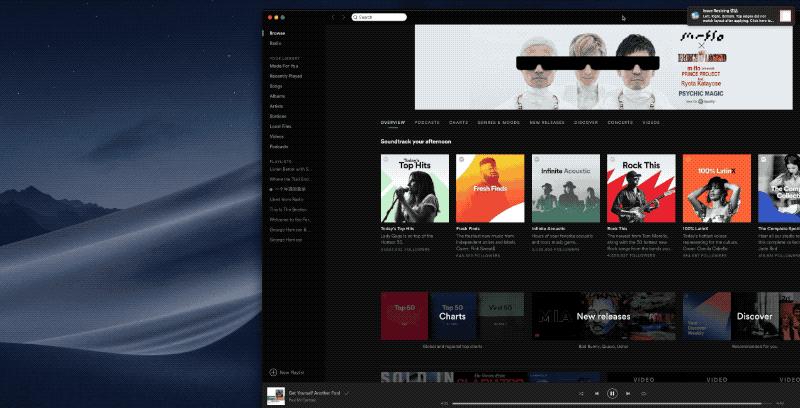Viewport: 800px width, 408px height.
Task: Click the New Playlist plus icon
Action: coord(273,371)
